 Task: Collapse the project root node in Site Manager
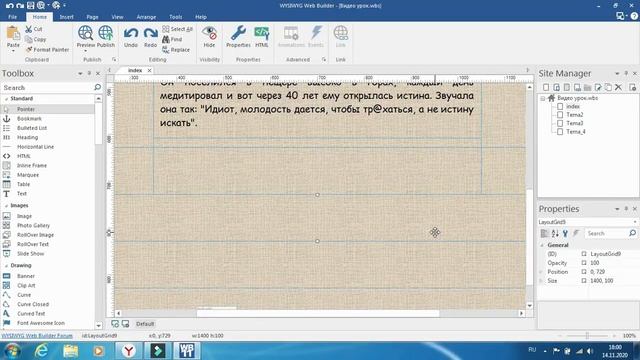coord(542,98)
